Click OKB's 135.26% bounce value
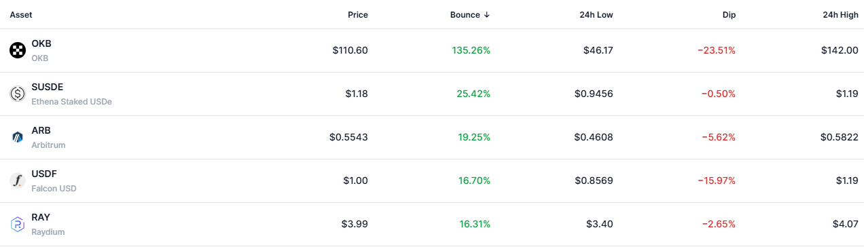 [471, 50]
